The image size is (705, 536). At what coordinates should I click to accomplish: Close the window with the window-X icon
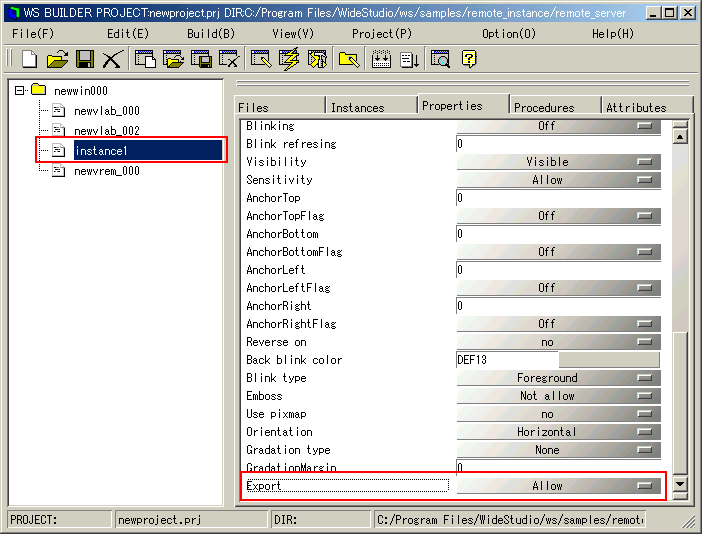229,59
